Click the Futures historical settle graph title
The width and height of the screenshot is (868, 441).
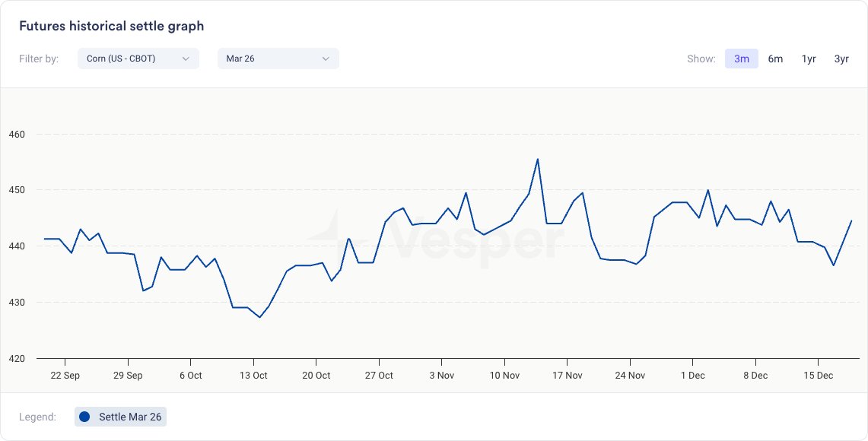coord(111,26)
